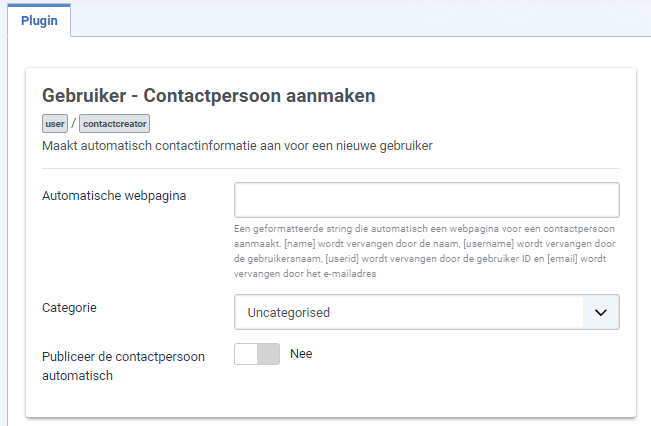The image size is (651, 426).
Task: Click the Categorie field label
Action: [x=69, y=308]
